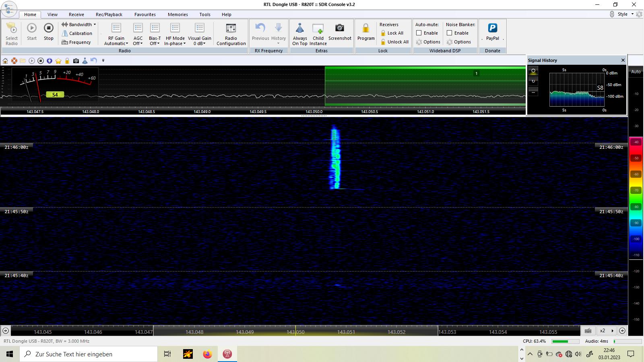Viewport: 644px width, 362px height.
Task: Open the RX Frequency History dropdown
Action: tap(279, 33)
